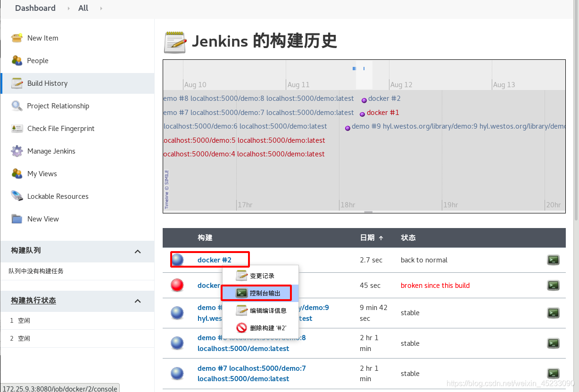Click the timeline resize handle below chart
Viewport: 579px width, 392px height.
tap(368, 212)
